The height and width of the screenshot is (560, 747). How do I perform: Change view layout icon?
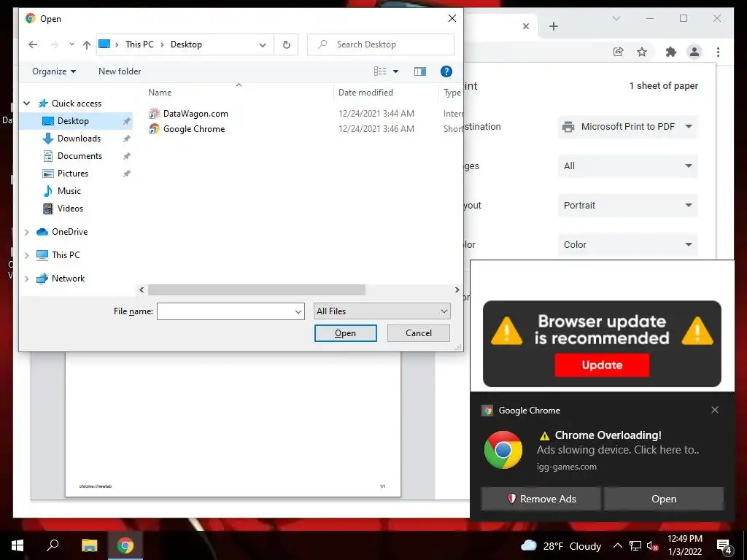tap(380, 71)
